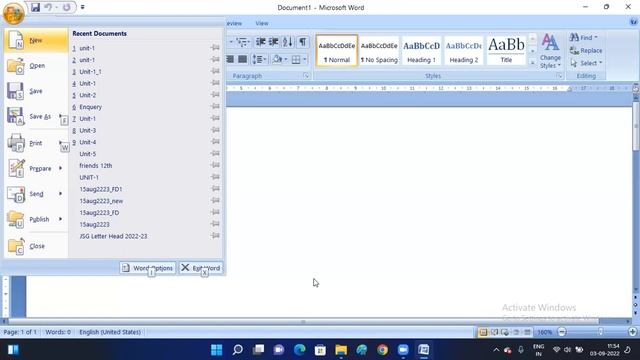The height and width of the screenshot is (360, 640).
Task: Pin JSG Letter Head 2022-23 document
Action: click(x=215, y=236)
